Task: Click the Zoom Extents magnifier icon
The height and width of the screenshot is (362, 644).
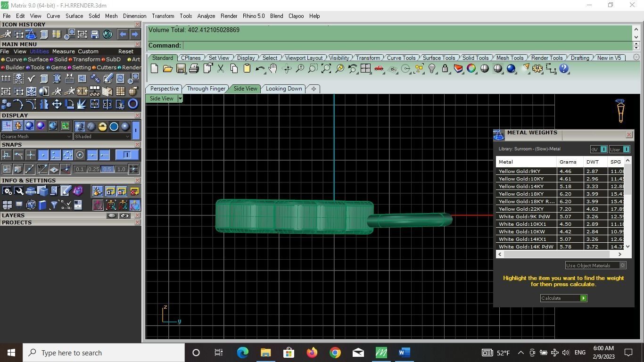Action: pos(326,69)
